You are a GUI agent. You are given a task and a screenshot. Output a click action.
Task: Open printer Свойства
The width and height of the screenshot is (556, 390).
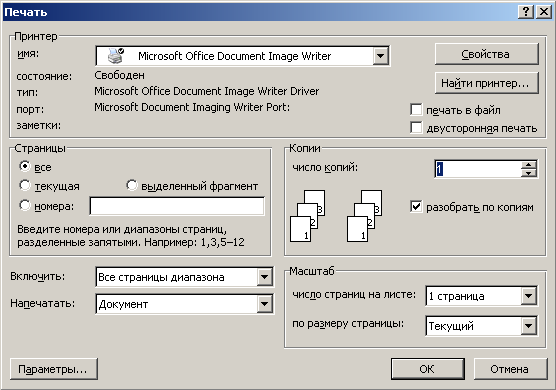(486, 54)
